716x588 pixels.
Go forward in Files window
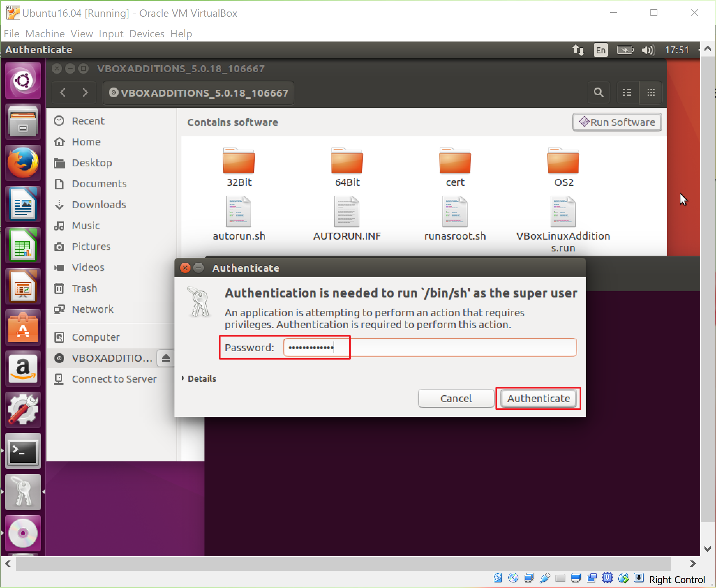[x=85, y=93]
